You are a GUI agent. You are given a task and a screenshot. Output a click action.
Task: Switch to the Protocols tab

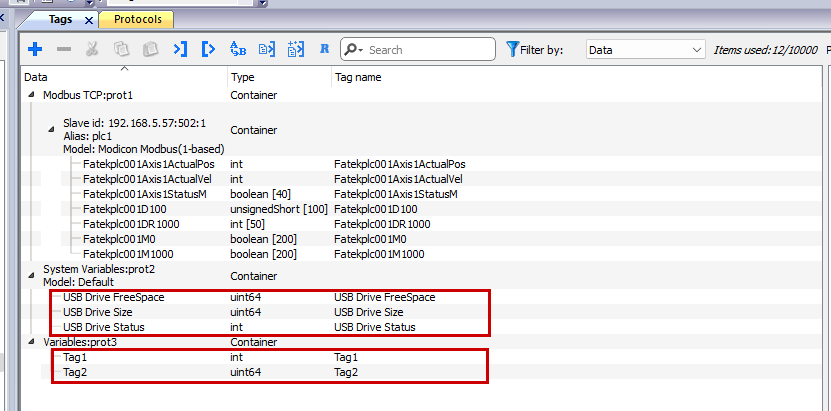[137, 19]
